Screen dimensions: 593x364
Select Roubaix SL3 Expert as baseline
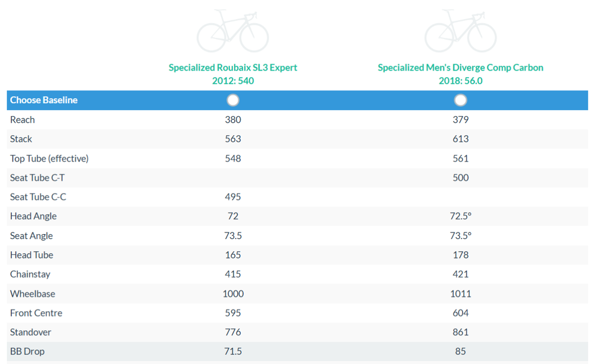tap(233, 100)
